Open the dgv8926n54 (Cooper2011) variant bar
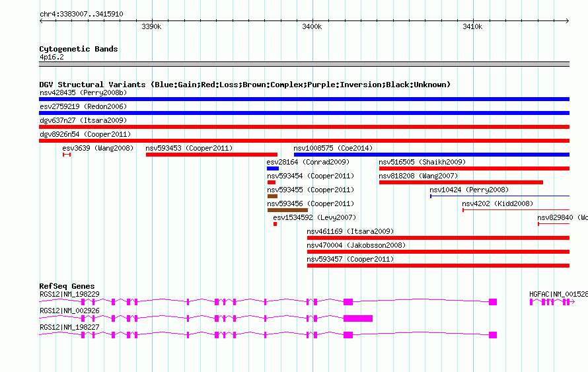This screenshot has width=588, height=372. click(x=304, y=141)
